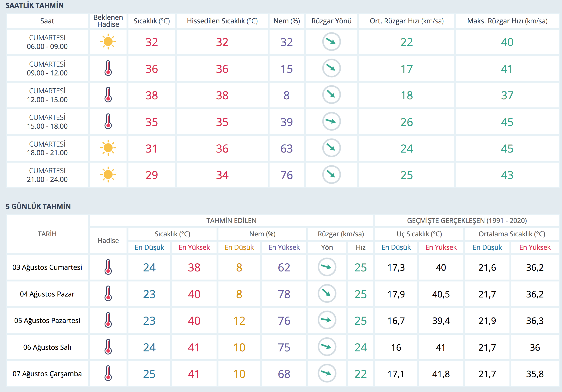562x392 pixels.
Task: Click thermometer icon for 03 Ağustos Cumartesi
Action: [108, 267]
